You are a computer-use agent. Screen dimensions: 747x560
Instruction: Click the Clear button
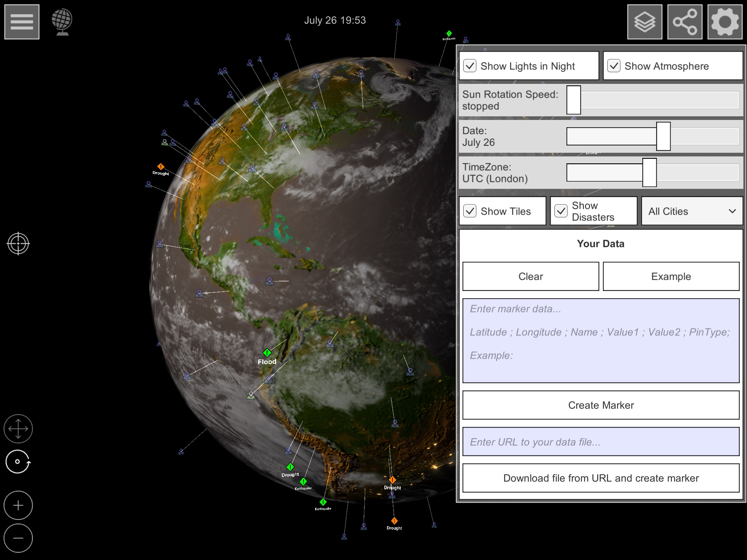[x=531, y=275]
